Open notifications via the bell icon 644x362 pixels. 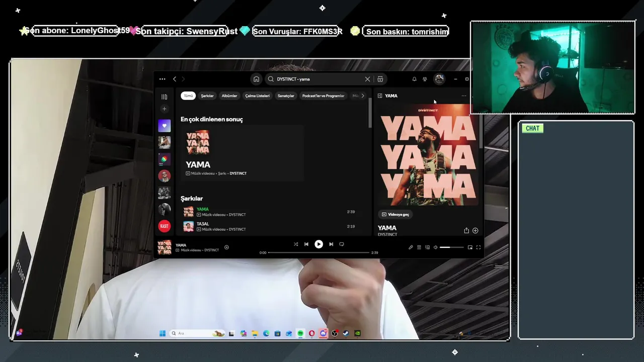(414, 79)
